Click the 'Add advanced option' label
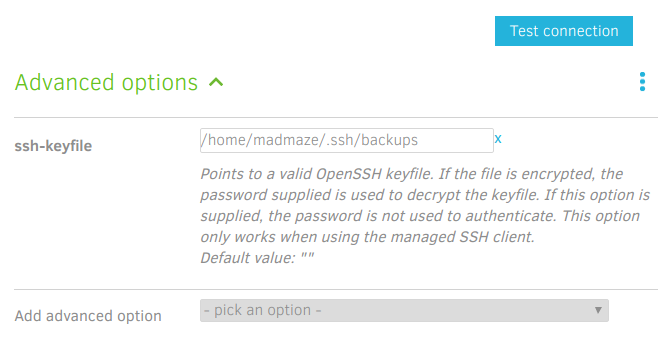Image resolution: width=665 pixels, height=362 pixels. click(88, 316)
